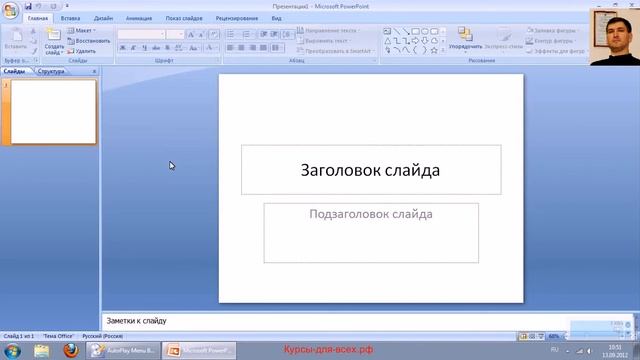Select oval shape in gallery
The width and height of the screenshot is (640, 360).
tap(425, 31)
